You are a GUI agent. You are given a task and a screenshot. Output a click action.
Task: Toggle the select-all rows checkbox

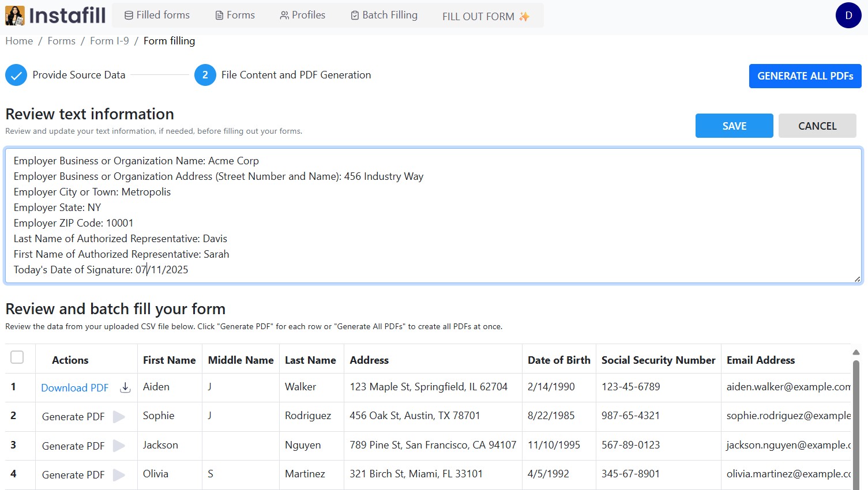click(x=17, y=357)
